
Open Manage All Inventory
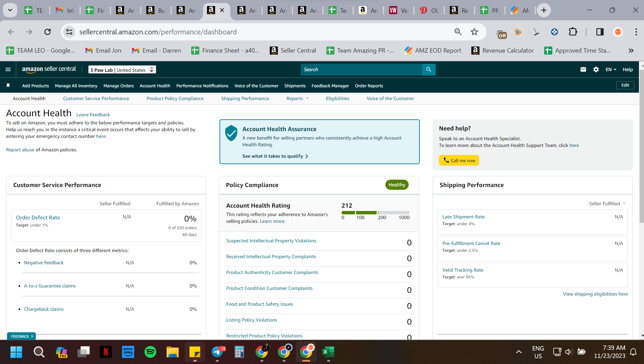point(76,86)
